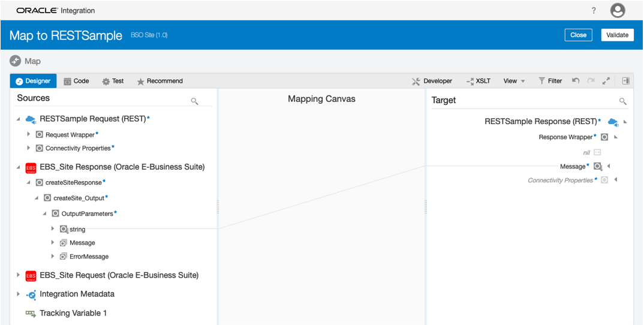Collapse the RESTSample Request (REST) node

tap(18, 119)
